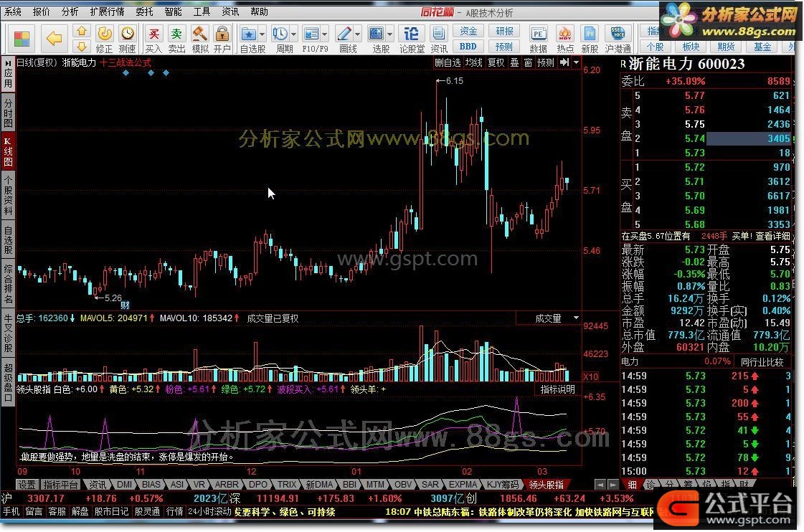Expand the 画线 dropdown arrow
Viewport: 804px width, 532px height.
coord(357,34)
